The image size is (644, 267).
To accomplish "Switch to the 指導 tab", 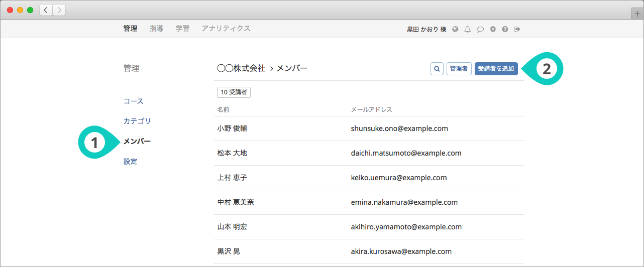I will tap(156, 29).
